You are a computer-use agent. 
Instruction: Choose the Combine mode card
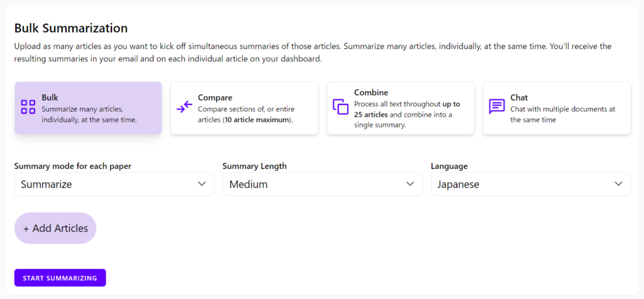pyautogui.click(x=401, y=108)
